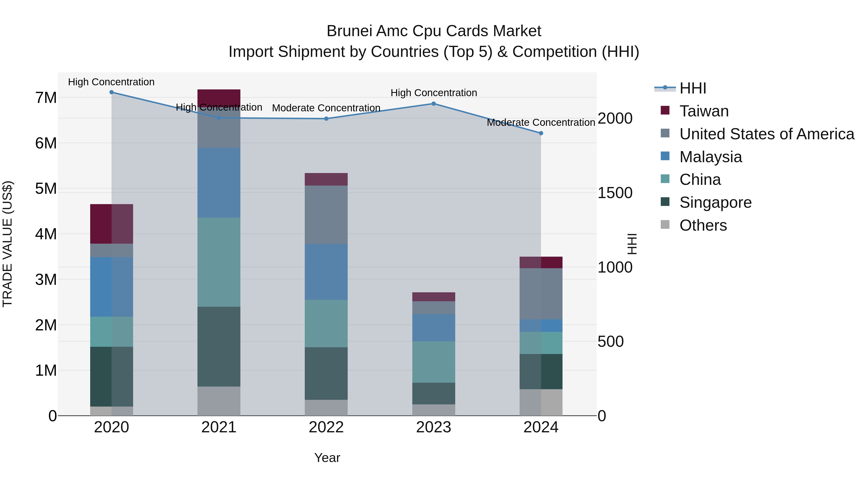Click the 'Import Shipment by Countries' subtitle line
The width and height of the screenshot is (868, 488).
pyautogui.click(x=434, y=52)
